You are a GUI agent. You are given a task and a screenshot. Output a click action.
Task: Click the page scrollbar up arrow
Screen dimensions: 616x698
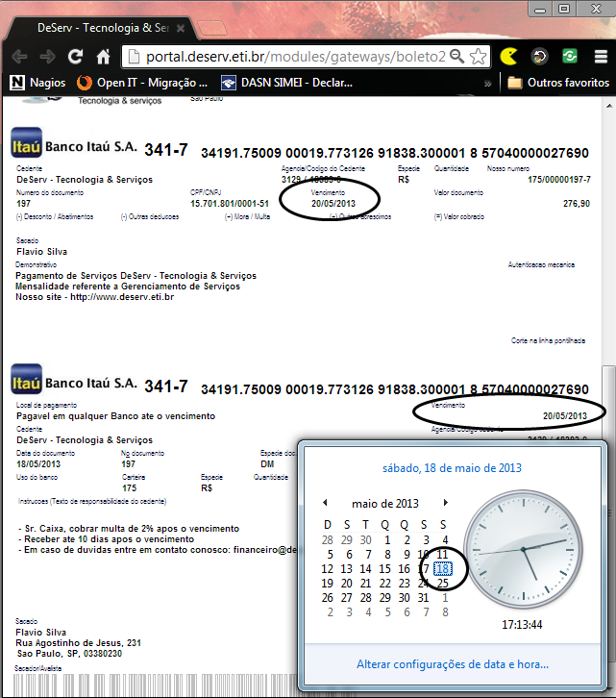[609, 106]
